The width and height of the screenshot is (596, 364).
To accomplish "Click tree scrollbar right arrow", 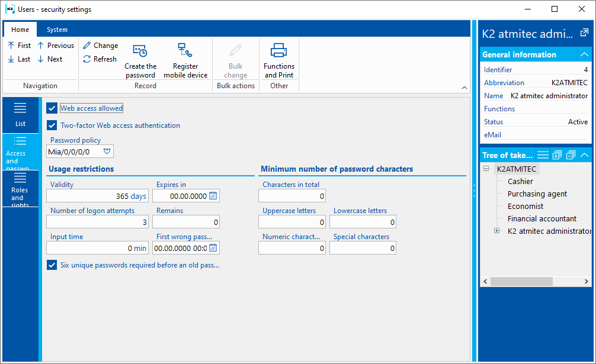I will 586,281.
